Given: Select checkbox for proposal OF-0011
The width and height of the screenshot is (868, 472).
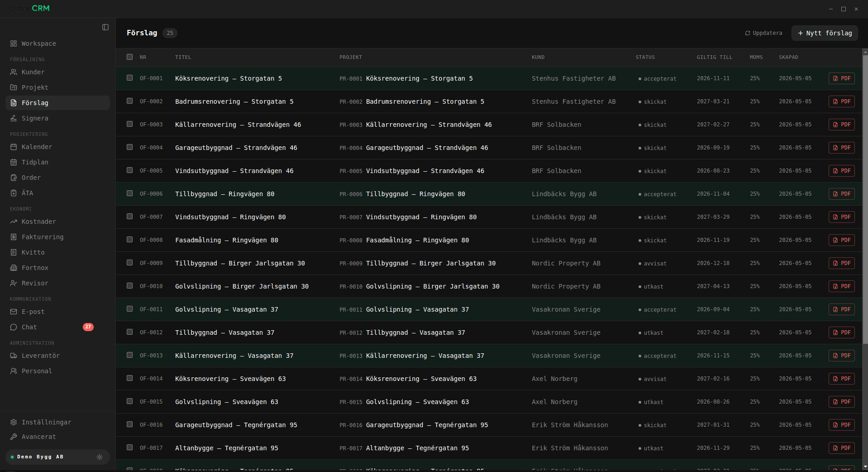Looking at the screenshot, I should point(130,309).
